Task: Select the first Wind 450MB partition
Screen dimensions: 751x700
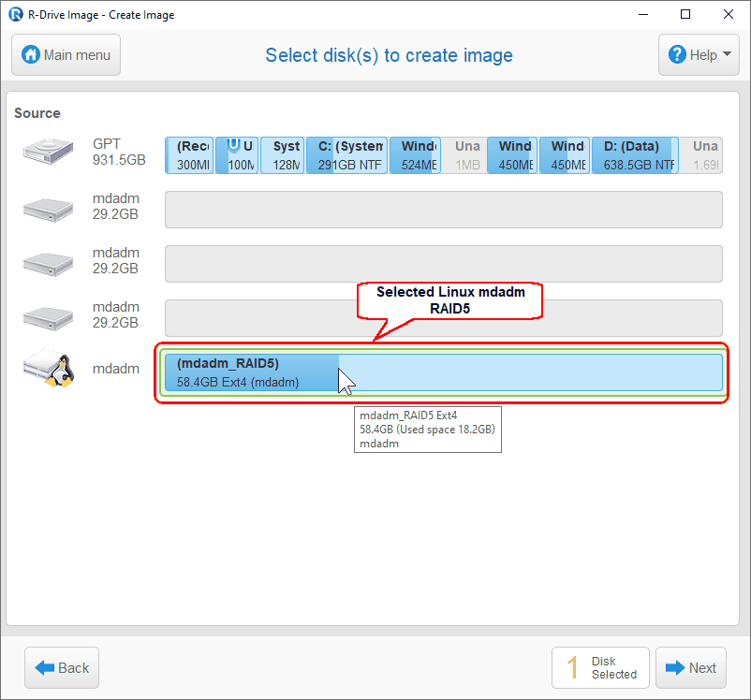Action: click(x=512, y=155)
